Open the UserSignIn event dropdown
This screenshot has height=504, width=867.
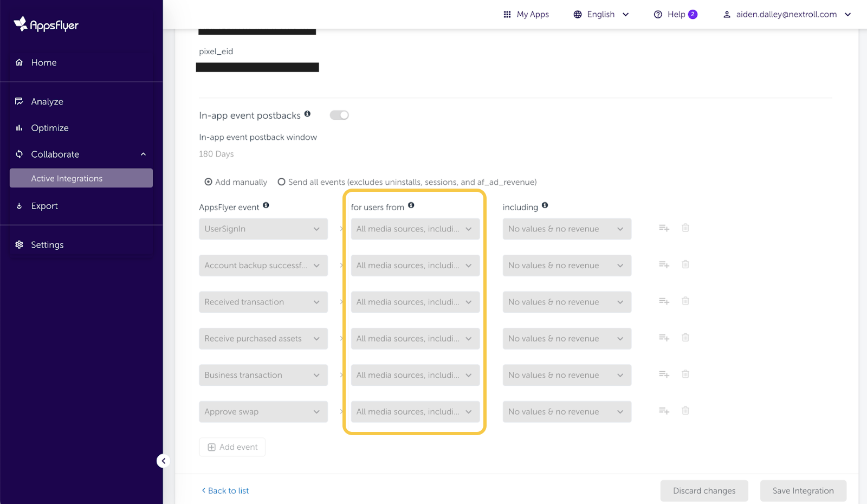pos(263,229)
